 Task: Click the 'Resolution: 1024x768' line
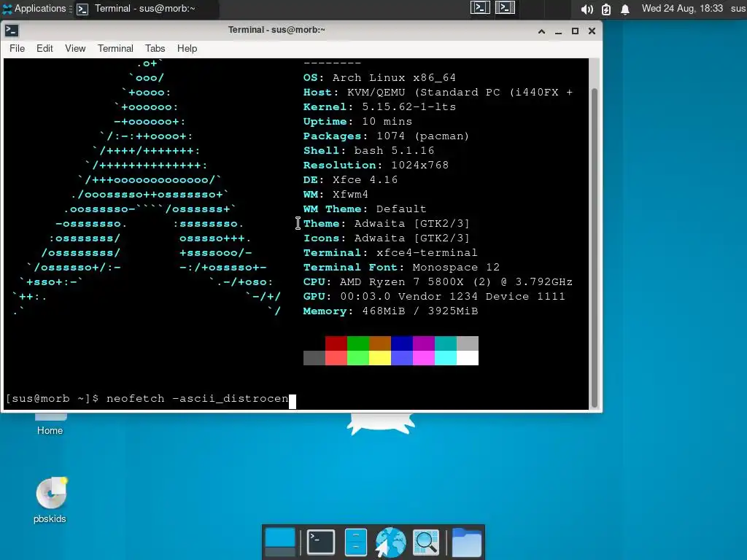coord(376,166)
